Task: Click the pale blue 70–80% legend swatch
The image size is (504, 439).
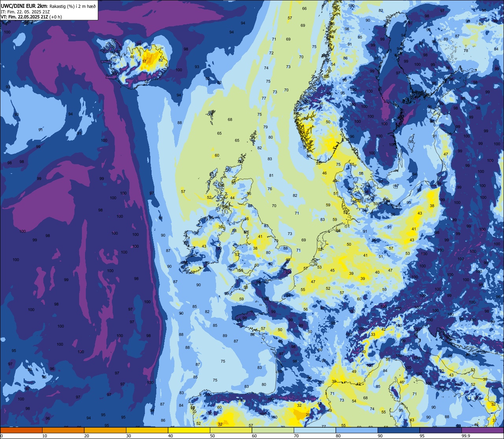Action: point(315,430)
